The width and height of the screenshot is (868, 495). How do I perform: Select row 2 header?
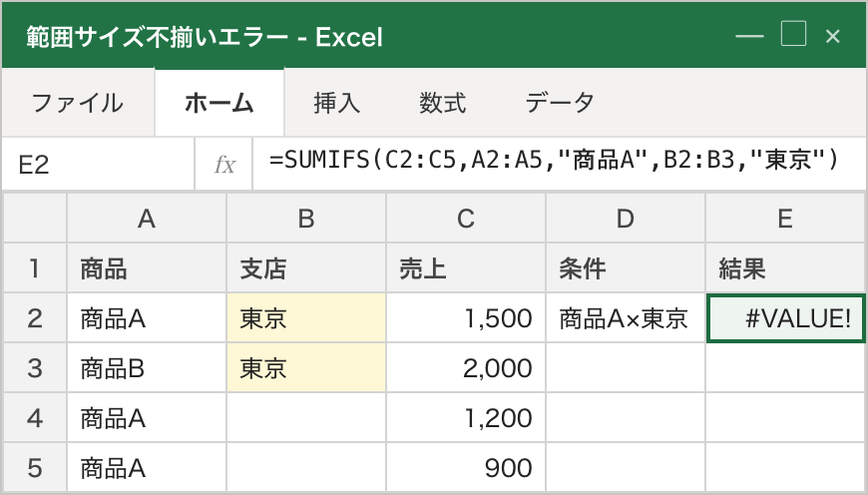(35, 317)
